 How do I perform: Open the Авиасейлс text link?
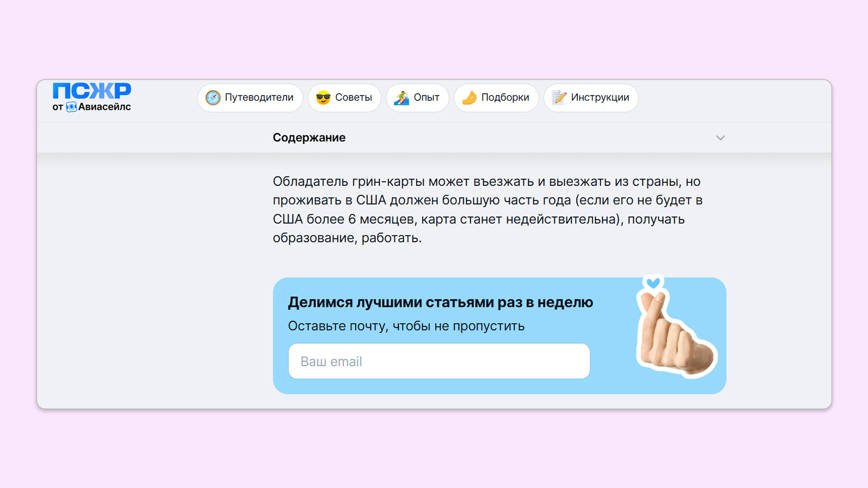point(104,107)
